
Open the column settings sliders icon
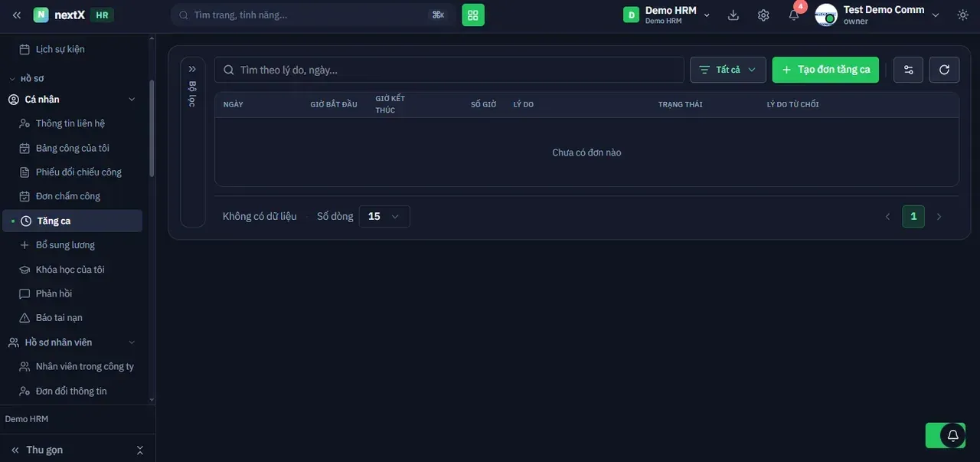(909, 70)
